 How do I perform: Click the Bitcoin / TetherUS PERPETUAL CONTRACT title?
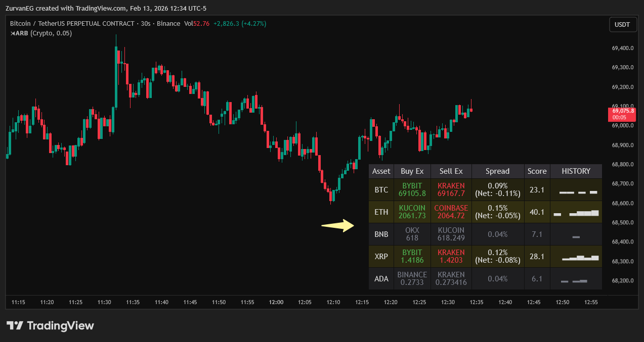[72, 23]
